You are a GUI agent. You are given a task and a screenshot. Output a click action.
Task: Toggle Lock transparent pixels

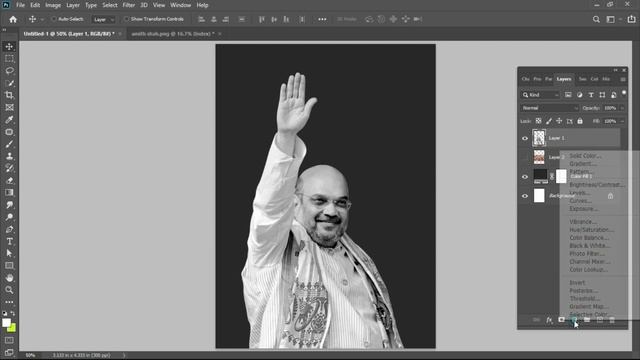[538, 121]
